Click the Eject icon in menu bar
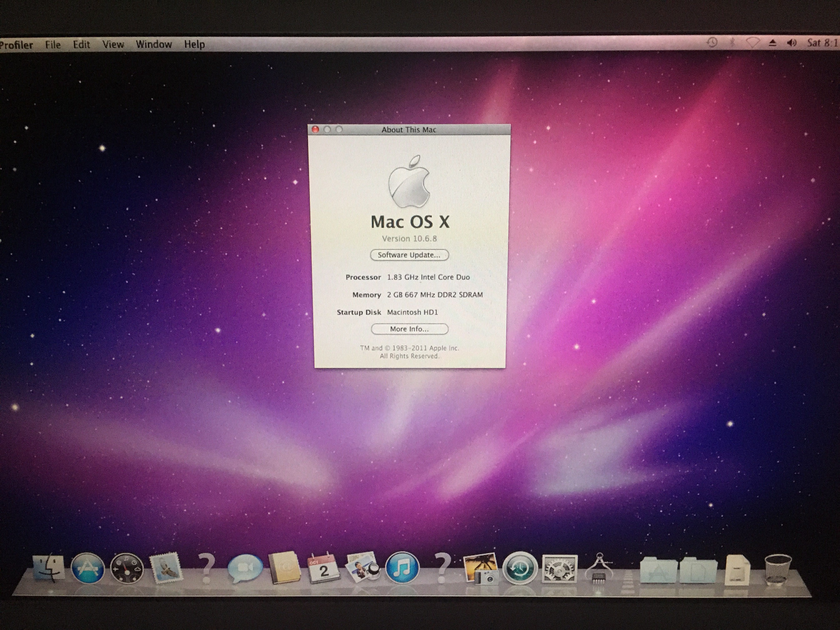The width and height of the screenshot is (840, 630). [x=772, y=43]
